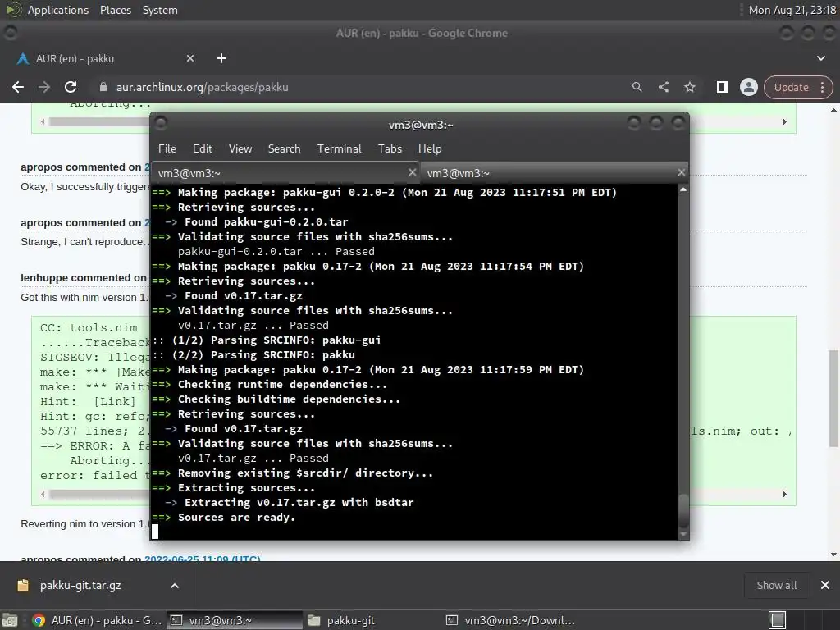
Task: Click the Chrome Update button
Action: pyautogui.click(x=792, y=87)
